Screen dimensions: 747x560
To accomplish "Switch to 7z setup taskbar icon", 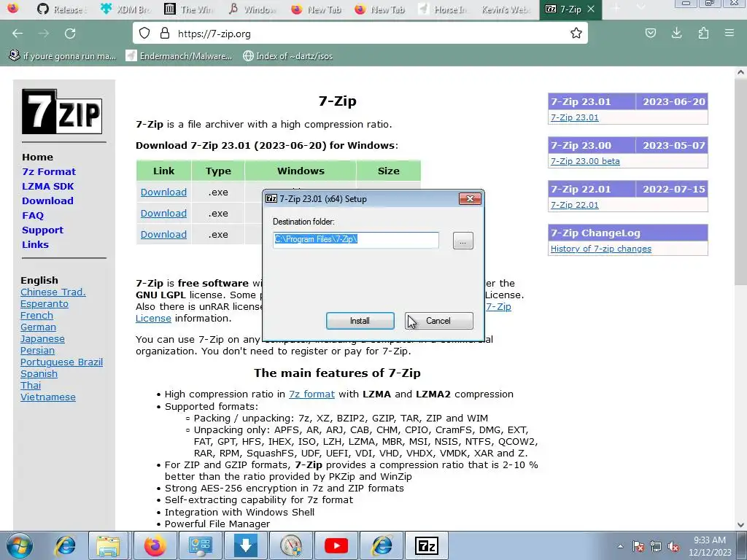I will (427, 545).
